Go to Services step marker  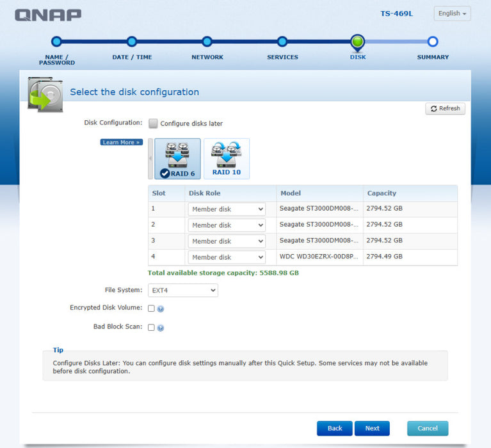pos(282,42)
